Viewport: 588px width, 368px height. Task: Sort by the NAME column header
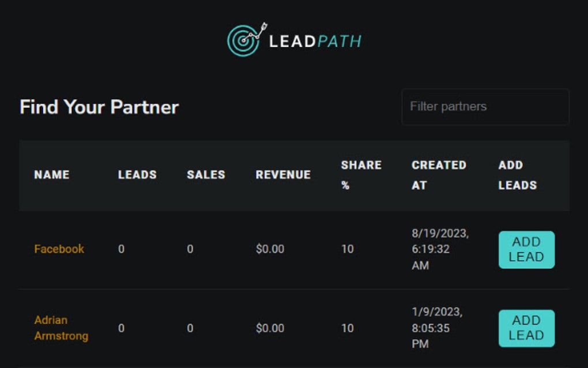click(52, 175)
